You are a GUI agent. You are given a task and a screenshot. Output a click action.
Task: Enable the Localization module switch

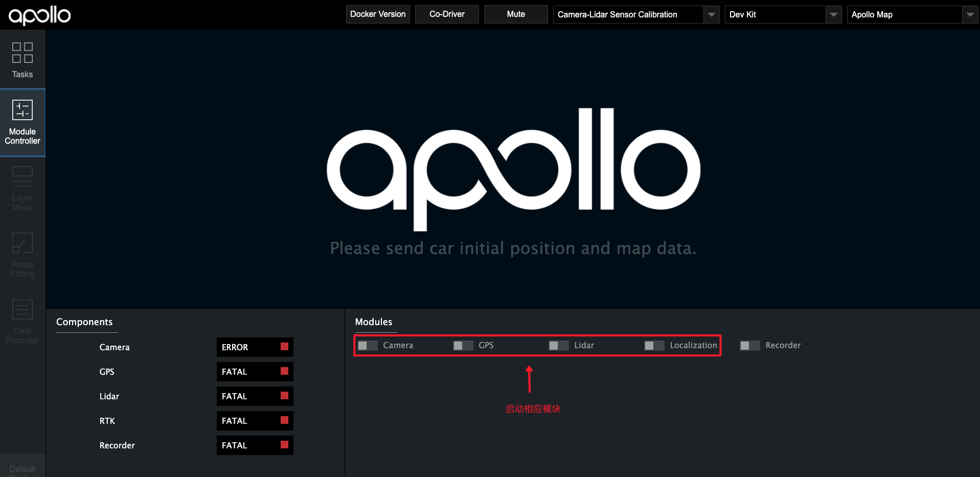pos(654,346)
